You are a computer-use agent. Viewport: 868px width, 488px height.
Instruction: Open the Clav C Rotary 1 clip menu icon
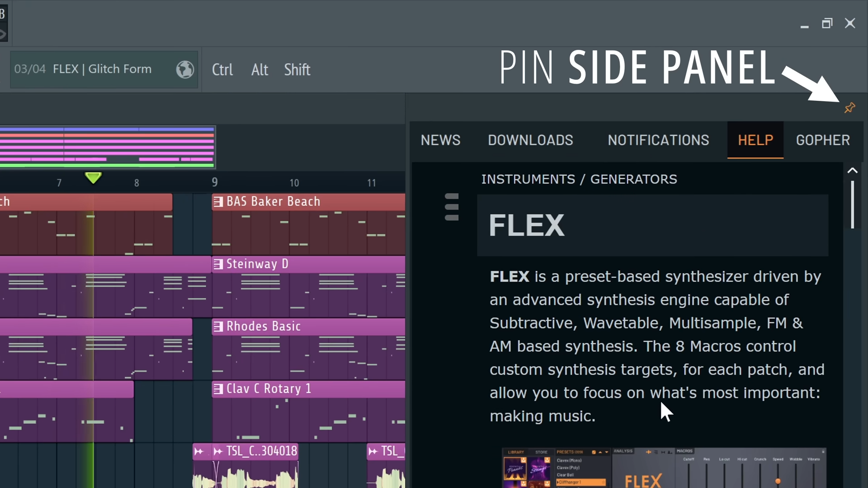coord(218,389)
